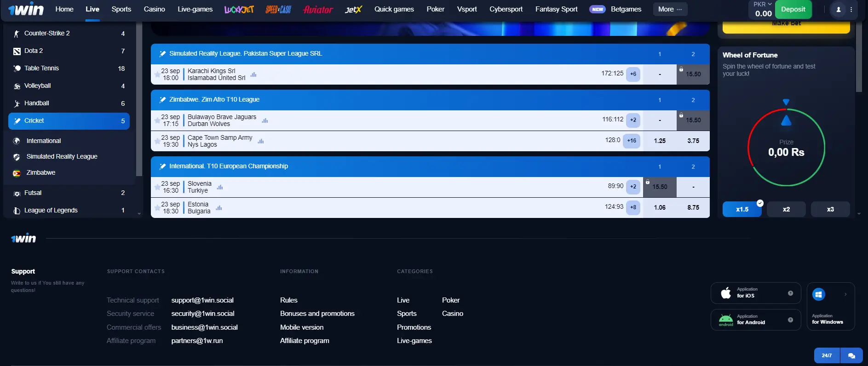The width and height of the screenshot is (868, 366).
Task: Favorite the Estonia vs Bulgaria match star
Action: click(157, 208)
